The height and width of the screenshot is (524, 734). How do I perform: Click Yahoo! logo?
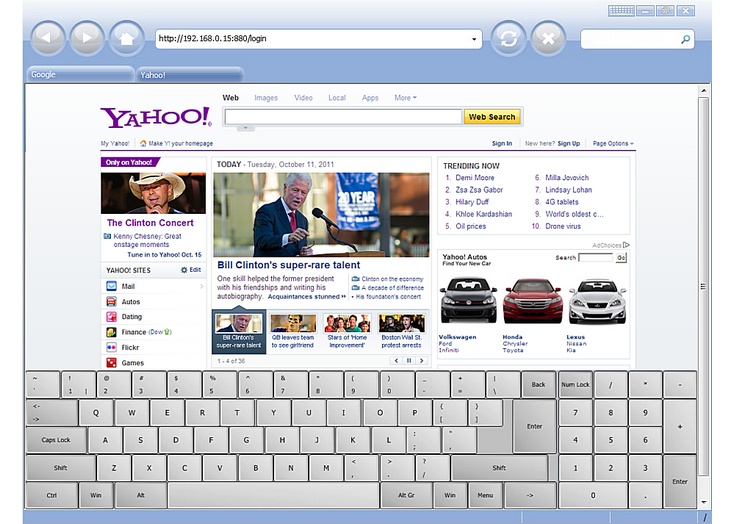coord(156,117)
